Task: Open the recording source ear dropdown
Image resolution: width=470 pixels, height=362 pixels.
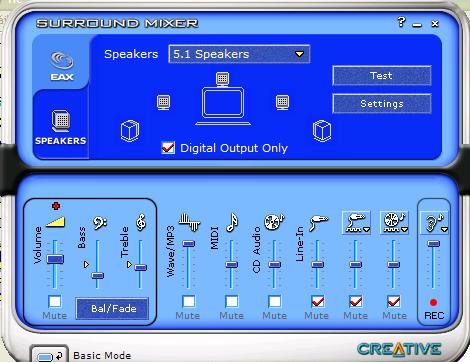Action: [434, 222]
